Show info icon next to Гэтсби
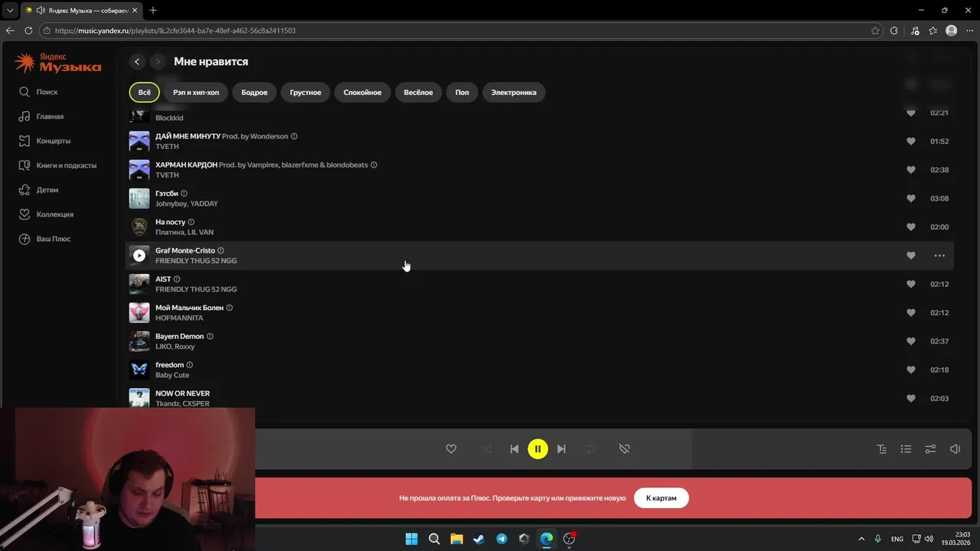The image size is (980, 551). [x=184, y=194]
